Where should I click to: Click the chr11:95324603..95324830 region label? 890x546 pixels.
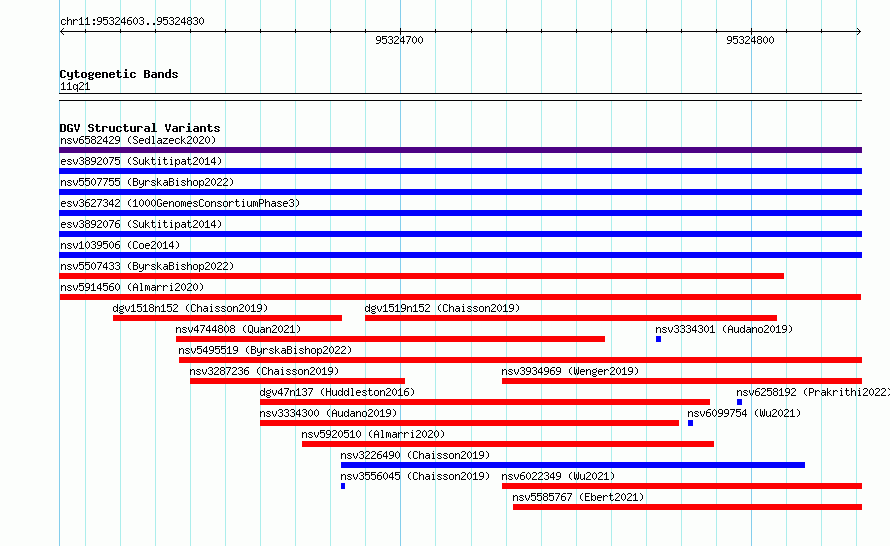132,21
